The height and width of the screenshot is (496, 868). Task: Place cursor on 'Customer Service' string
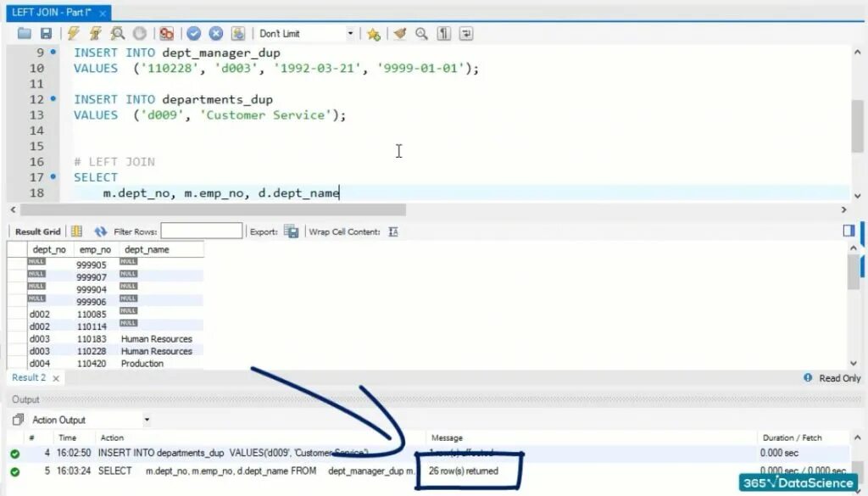pyautogui.click(x=265, y=115)
